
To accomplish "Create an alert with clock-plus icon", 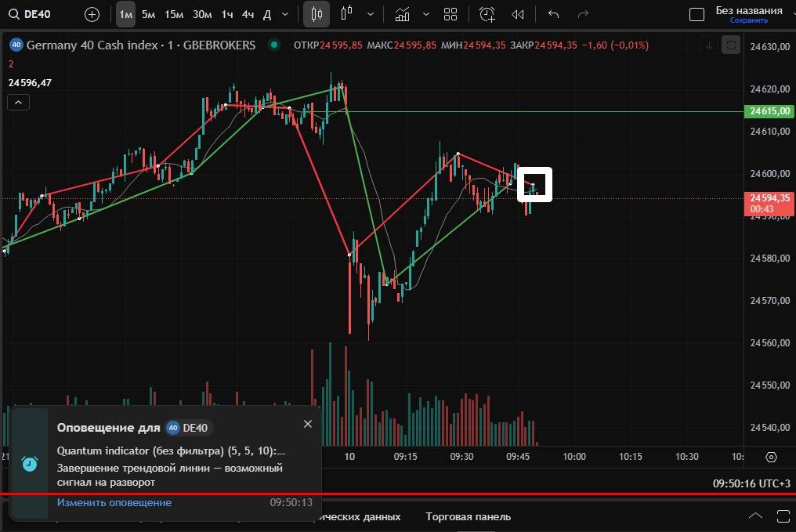I will [x=487, y=14].
